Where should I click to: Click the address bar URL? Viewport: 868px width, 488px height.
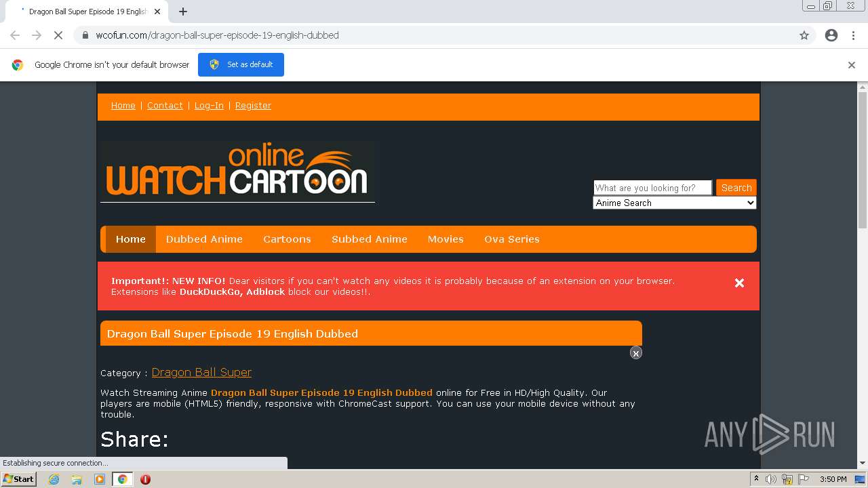click(x=217, y=35)
